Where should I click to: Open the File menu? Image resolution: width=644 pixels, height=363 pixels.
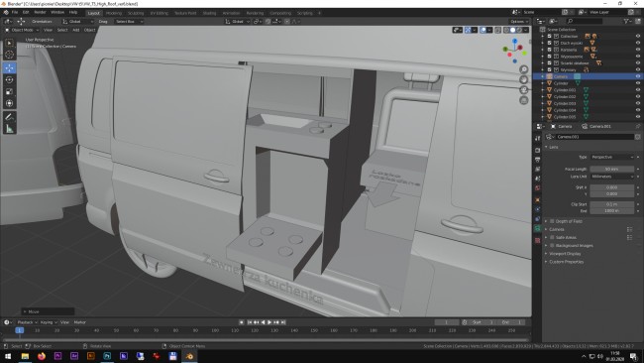[x=15, y=12]
